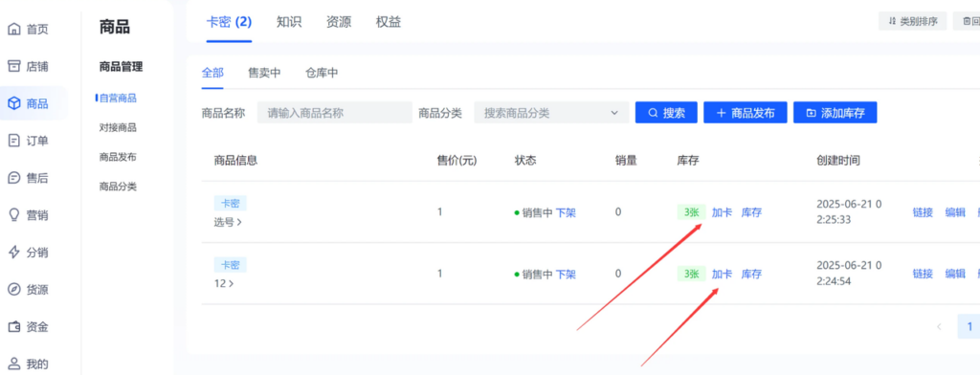980x375 pixels.
Task: Open 首页 home in the sidebar
Action: click(x=28, y=30)
